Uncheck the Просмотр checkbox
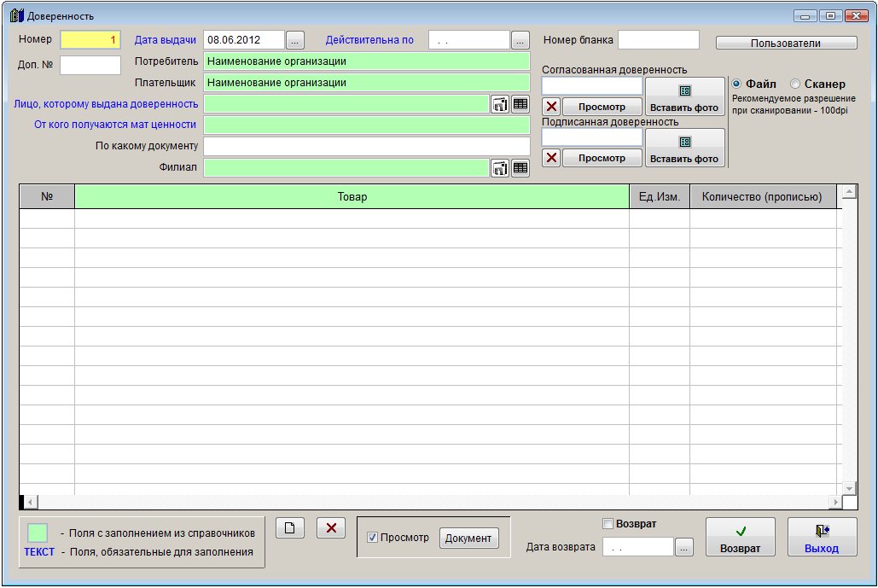878x588 pixels. click(x=371, y=538)
